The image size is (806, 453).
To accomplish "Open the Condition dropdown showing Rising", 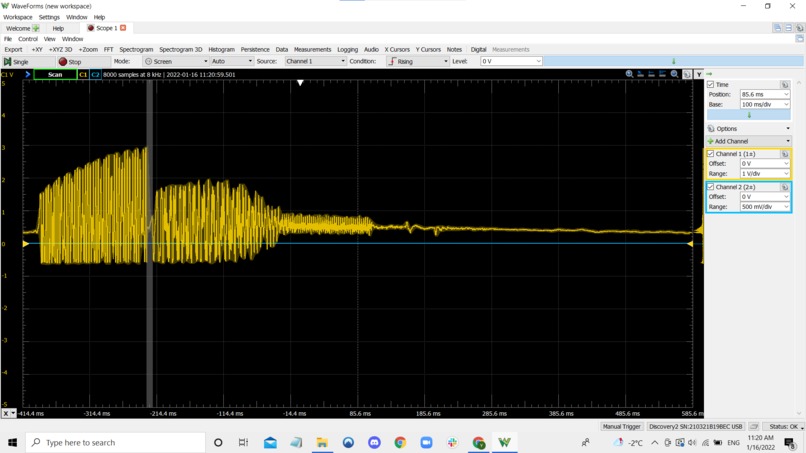I will [418, 61].
